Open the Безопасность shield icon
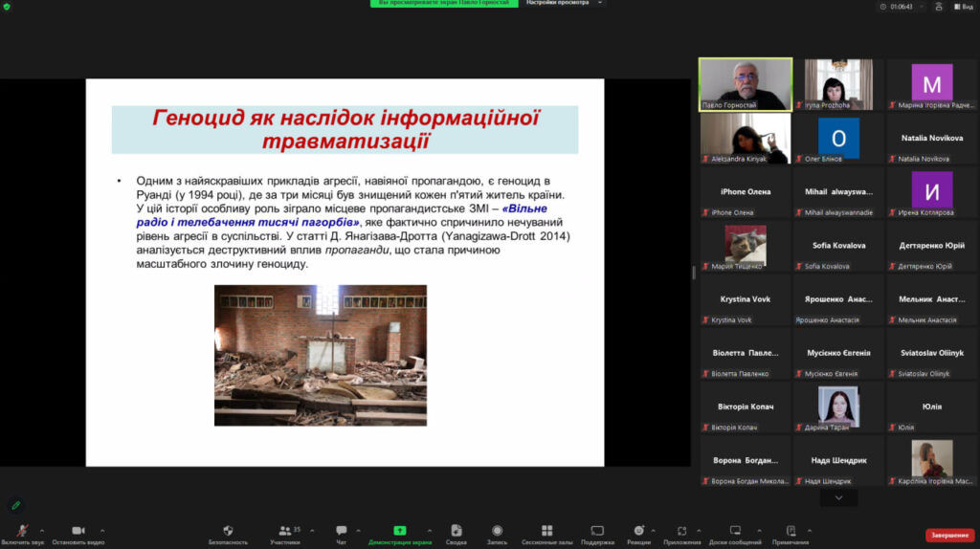 [228, 531]
